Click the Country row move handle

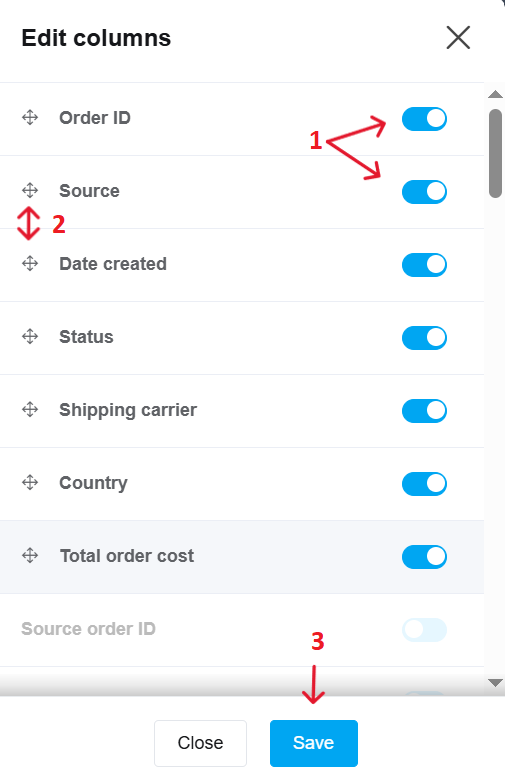30,482
